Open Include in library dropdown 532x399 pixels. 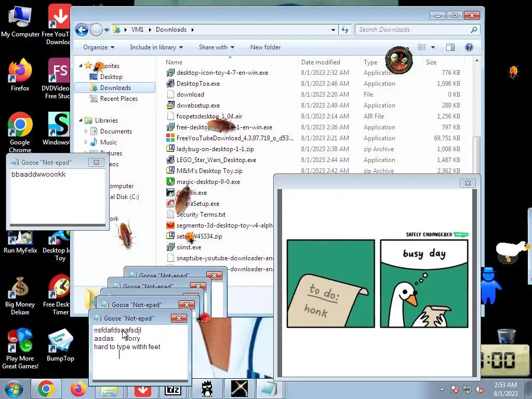(156, 47)
